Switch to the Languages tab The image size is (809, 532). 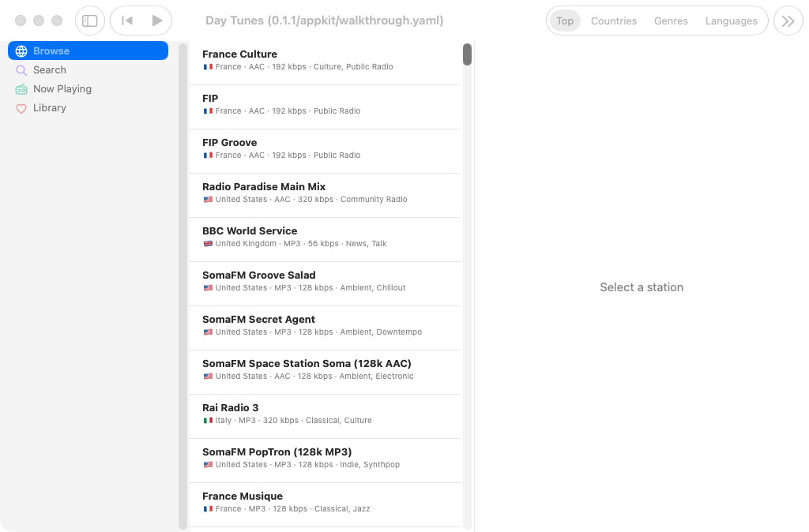click(x=731, y=21)
